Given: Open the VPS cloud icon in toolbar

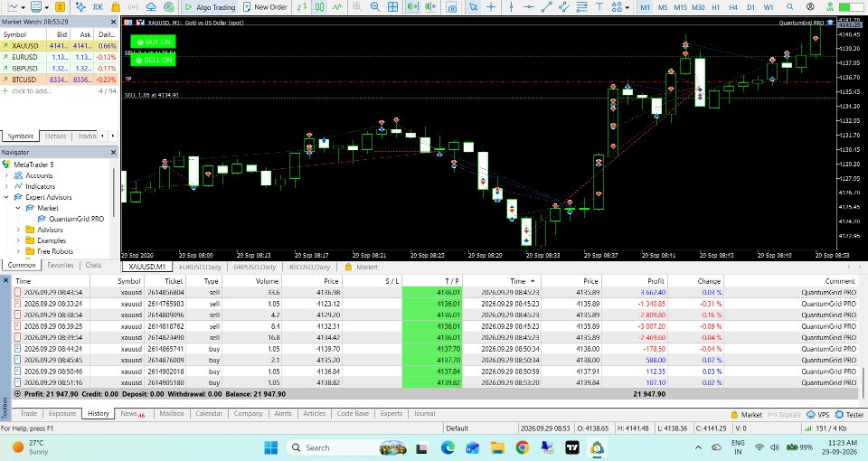Looking at the screenshot, I should click(x=151, y=7).
